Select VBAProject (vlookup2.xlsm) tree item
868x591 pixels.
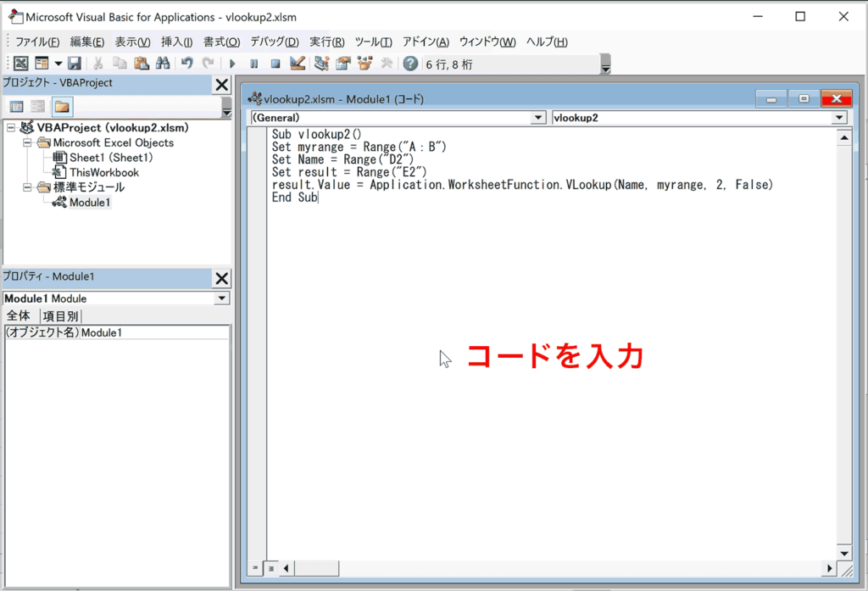[x=113, y=127]
